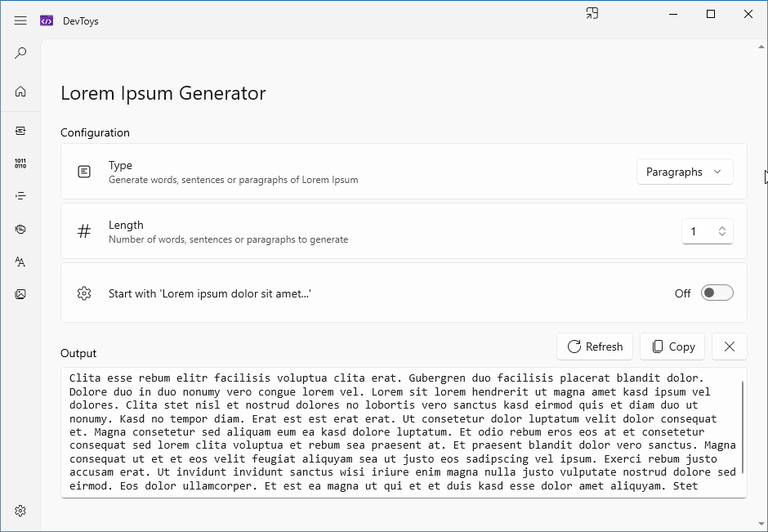Viewport: 768px width, 532px height.
Task: Increase the Length value with up arrow
Action: pos(722,228)
